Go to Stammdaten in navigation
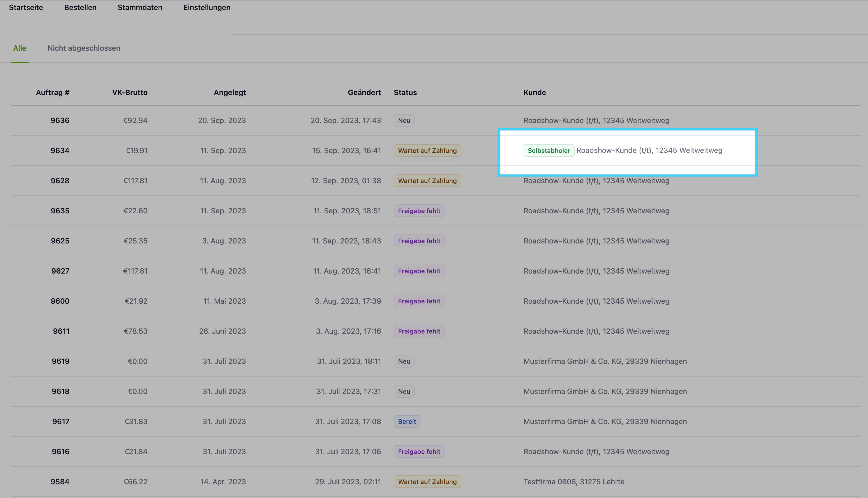The height and width of the screenshot is (498, 868). (x=140, y=7)
